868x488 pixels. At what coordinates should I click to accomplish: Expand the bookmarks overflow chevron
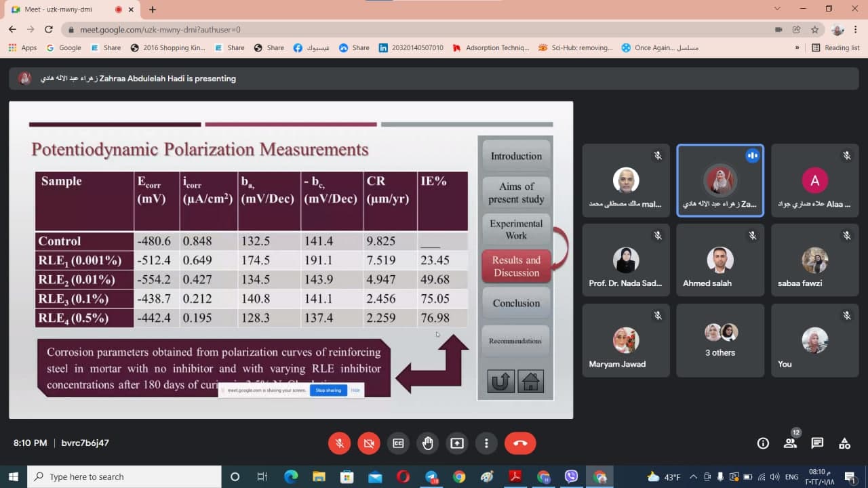pyautogui.click(x=797, y=48)
